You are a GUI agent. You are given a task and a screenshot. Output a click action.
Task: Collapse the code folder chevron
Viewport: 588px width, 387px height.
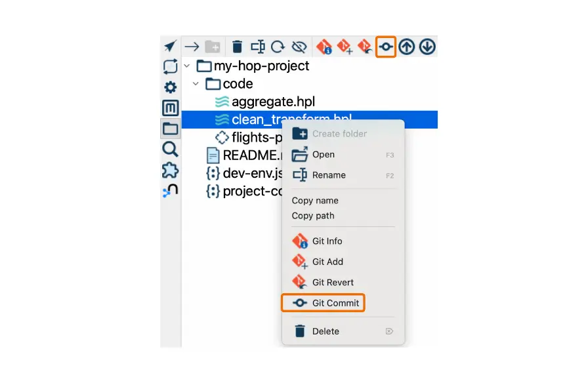196,83
